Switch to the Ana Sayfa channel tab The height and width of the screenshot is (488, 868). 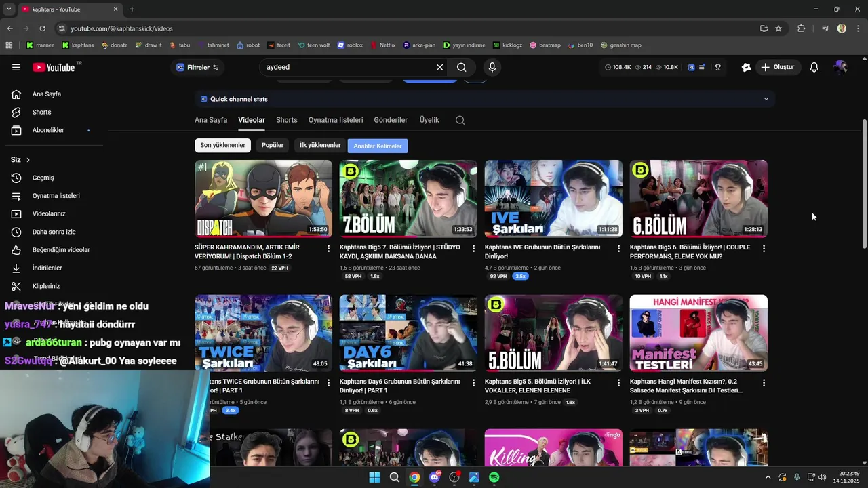tap(211, 120)
